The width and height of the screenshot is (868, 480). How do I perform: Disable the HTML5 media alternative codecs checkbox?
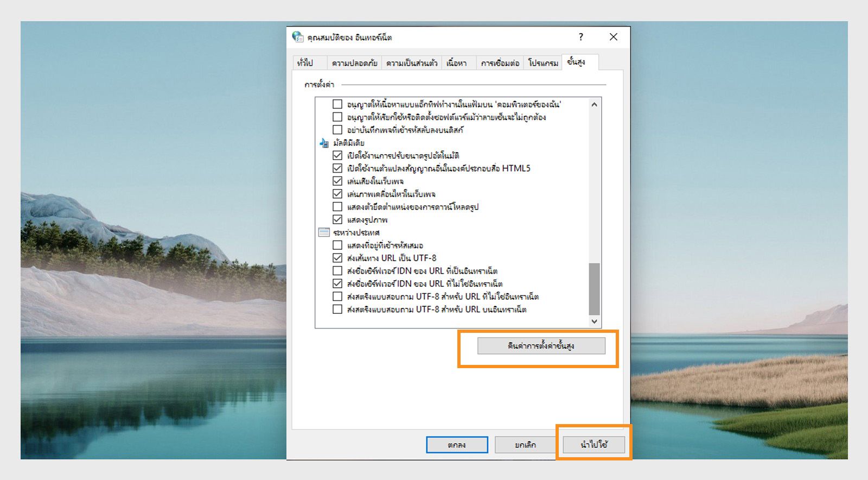point(337,168)
